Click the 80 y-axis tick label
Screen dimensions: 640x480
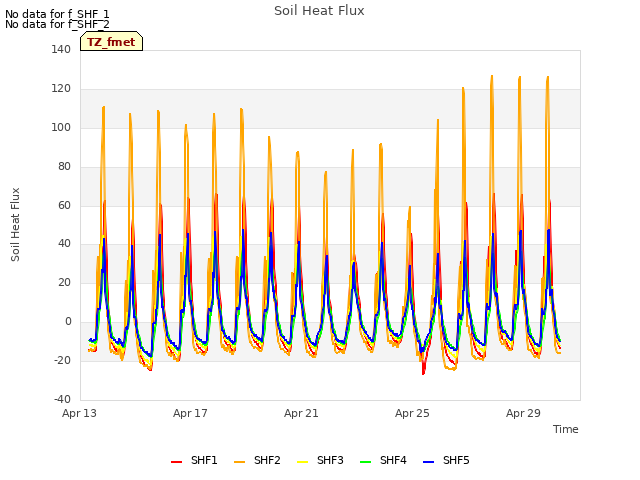coord(64,167)
